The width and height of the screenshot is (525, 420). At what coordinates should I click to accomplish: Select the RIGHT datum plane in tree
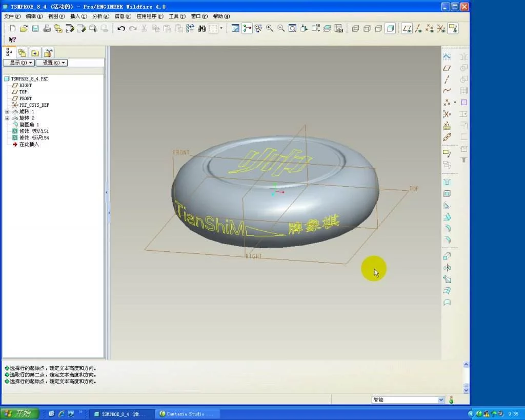[x=26, y=86]
